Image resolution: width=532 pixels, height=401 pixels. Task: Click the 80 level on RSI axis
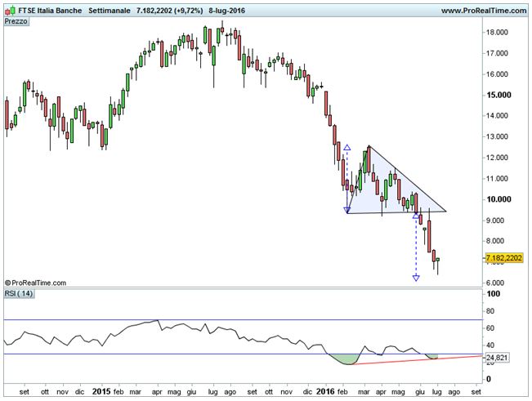pyautogui.click(x=490, y=311)
